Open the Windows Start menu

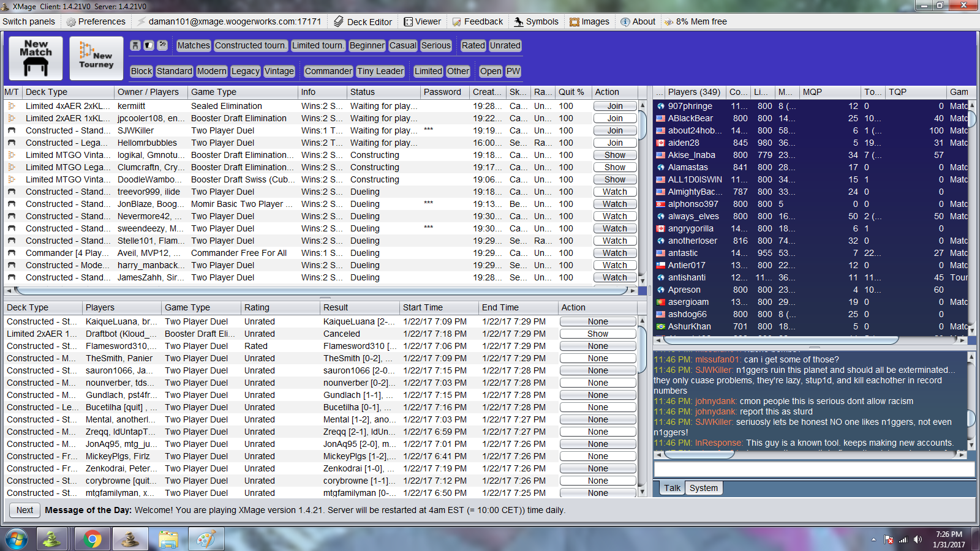(17, 539)
